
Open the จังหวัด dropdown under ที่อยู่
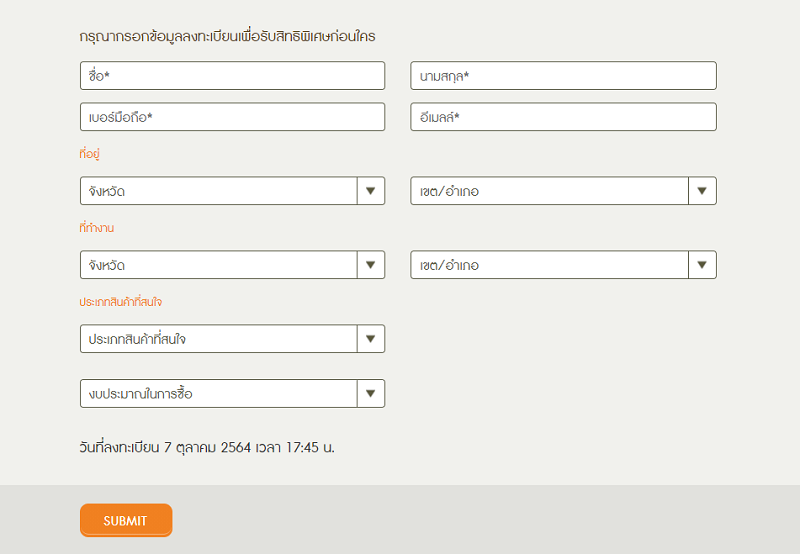pos(232,191)
